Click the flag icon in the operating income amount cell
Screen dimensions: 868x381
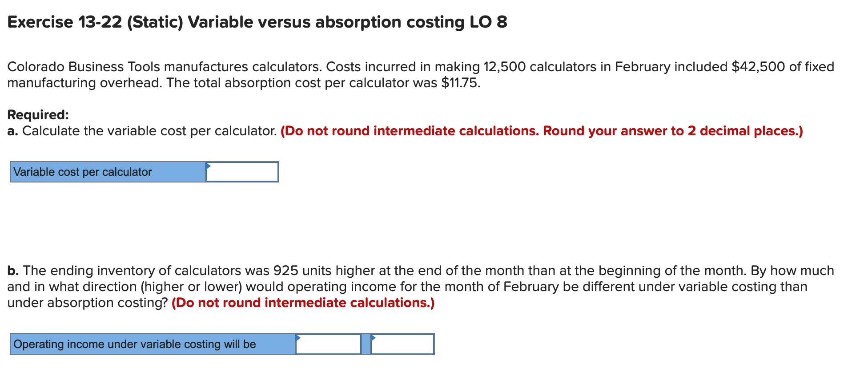298,338
